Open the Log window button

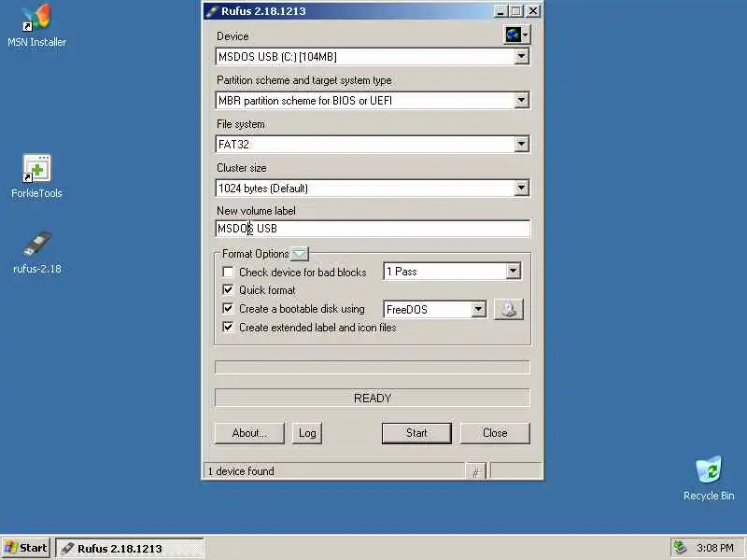pyautogui.click(x=307, y=433)
